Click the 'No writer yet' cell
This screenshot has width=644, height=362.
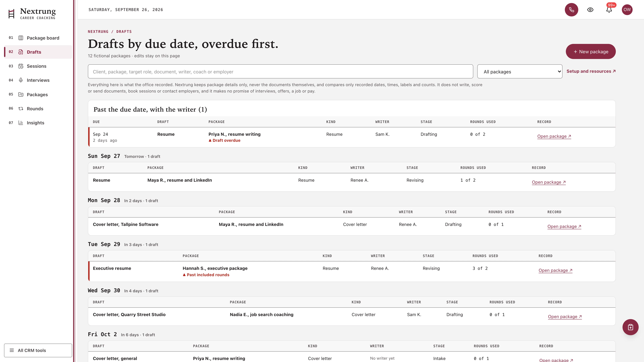click(x=382, y=358)
